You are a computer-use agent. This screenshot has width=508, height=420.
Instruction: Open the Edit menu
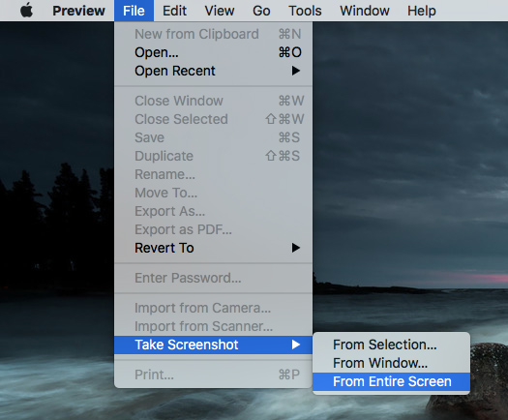pos(174,11)
